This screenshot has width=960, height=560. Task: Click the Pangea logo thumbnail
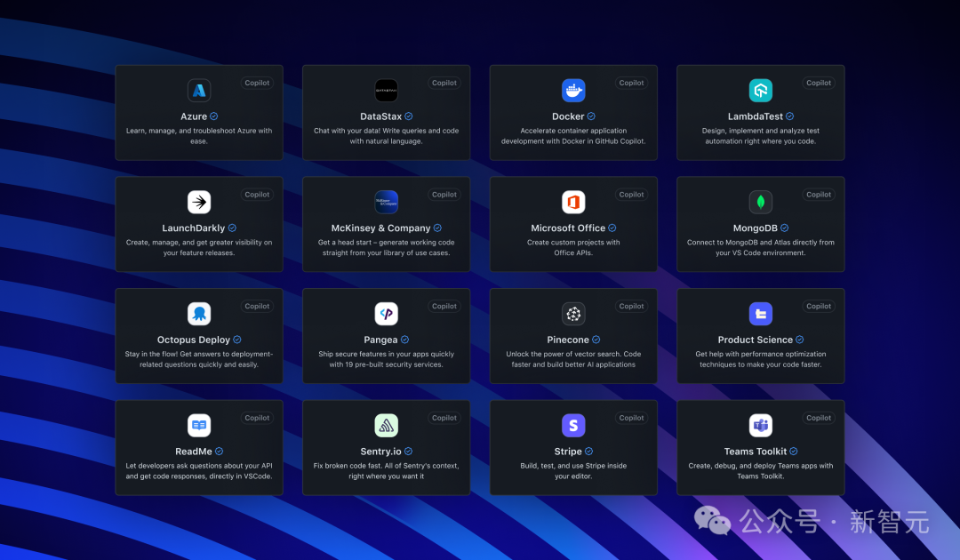(386, 314)
